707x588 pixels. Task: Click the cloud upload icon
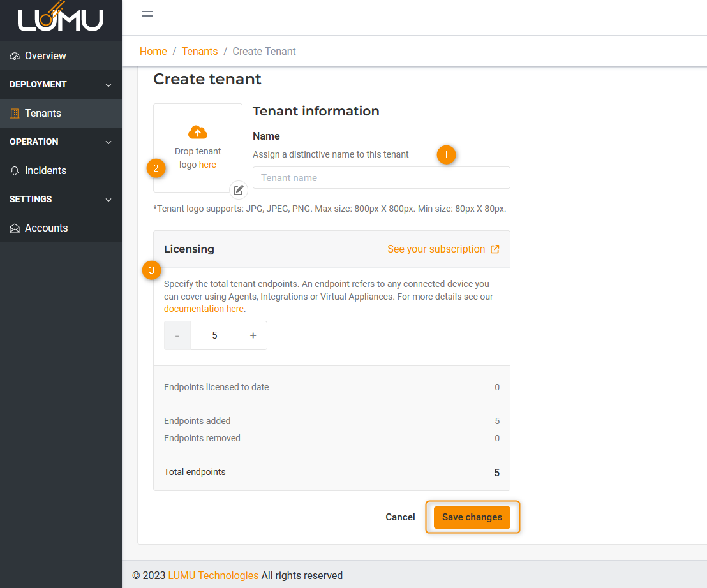coord(198,132)
